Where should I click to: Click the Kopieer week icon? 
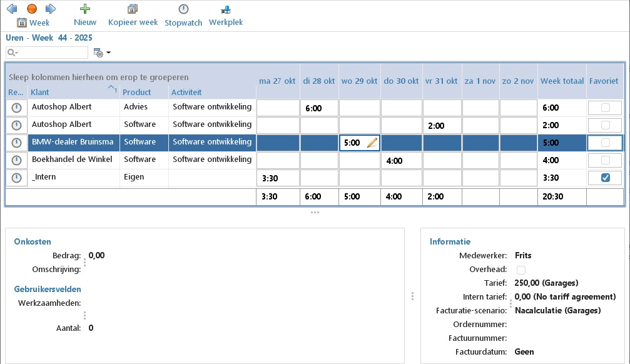coord(133,9)
